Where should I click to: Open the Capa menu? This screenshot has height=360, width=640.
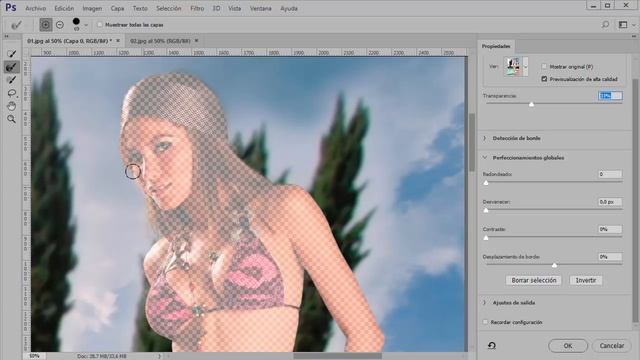pos(117,8)
